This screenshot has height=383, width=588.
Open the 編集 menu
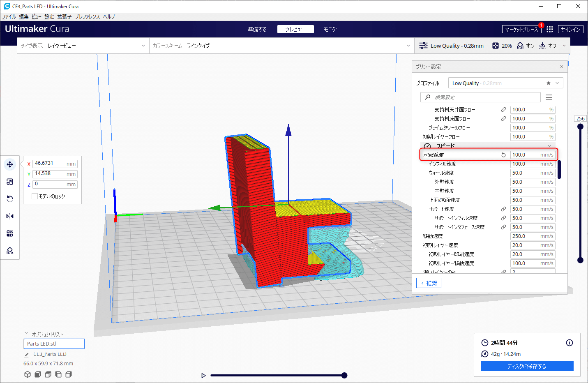pos(24,17)
